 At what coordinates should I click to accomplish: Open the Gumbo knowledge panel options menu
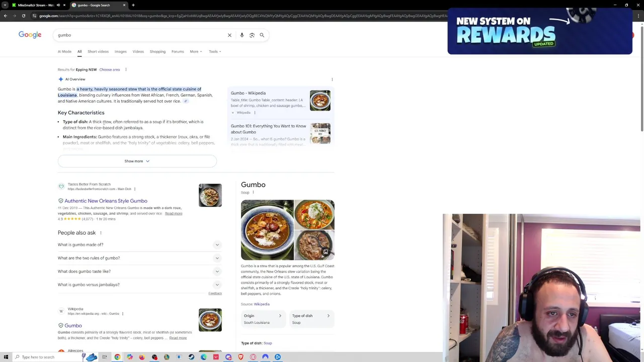253,192
